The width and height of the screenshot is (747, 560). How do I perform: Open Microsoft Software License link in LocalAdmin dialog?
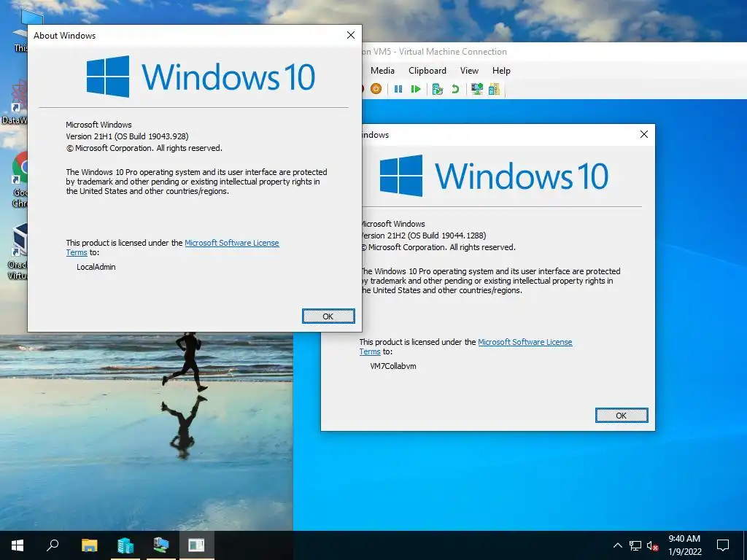coord(231,243)
